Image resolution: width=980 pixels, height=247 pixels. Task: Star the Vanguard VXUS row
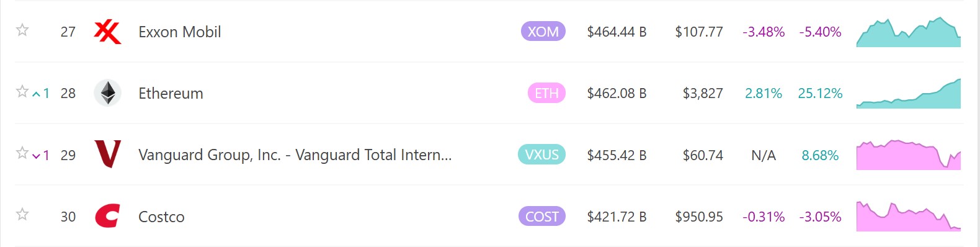point(22,153)
